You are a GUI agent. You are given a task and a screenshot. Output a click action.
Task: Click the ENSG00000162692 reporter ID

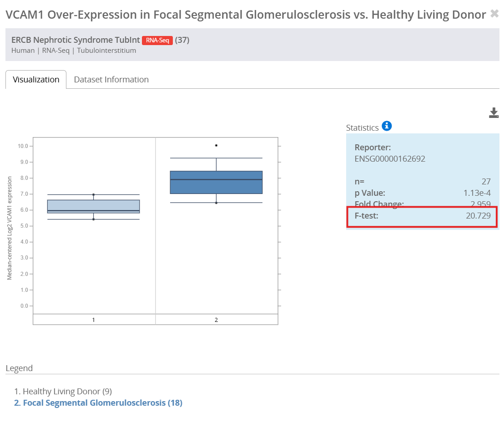point(390,158)
